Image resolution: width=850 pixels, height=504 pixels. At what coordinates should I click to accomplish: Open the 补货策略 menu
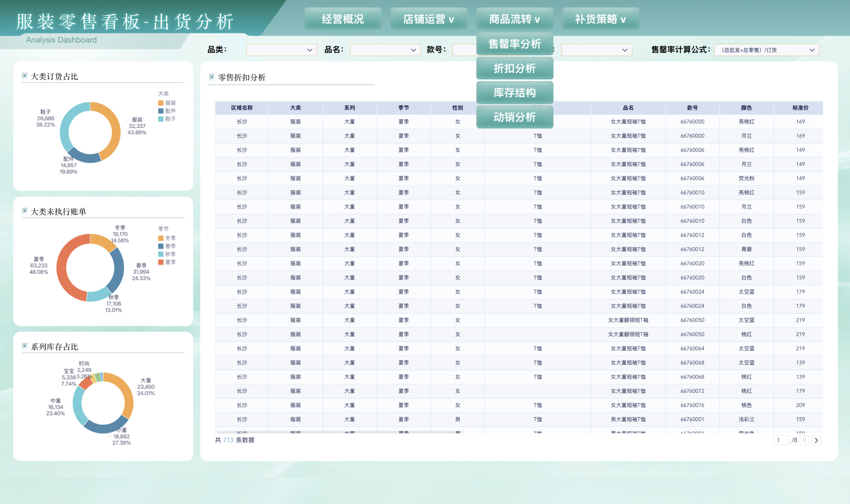point(600,19)
